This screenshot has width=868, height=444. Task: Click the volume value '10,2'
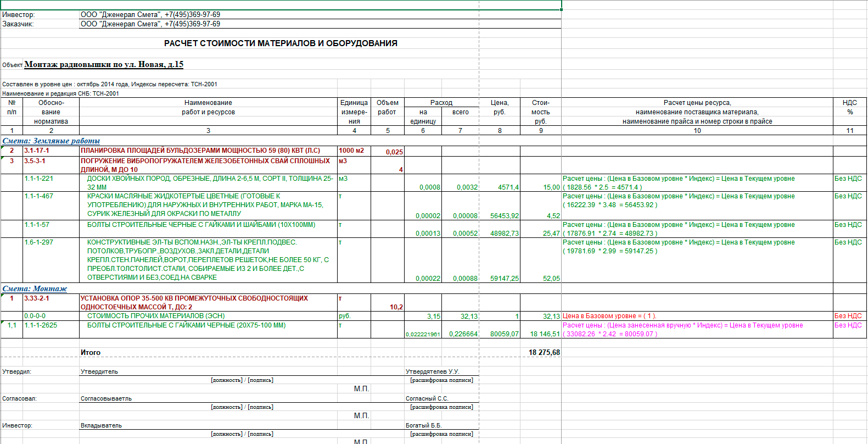point(396,307)
